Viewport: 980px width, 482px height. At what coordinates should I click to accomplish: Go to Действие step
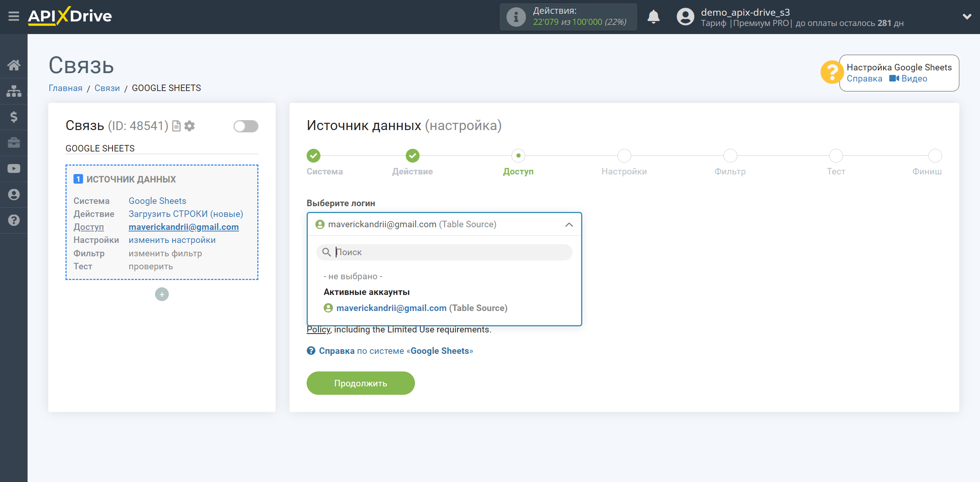coord(413,156)
